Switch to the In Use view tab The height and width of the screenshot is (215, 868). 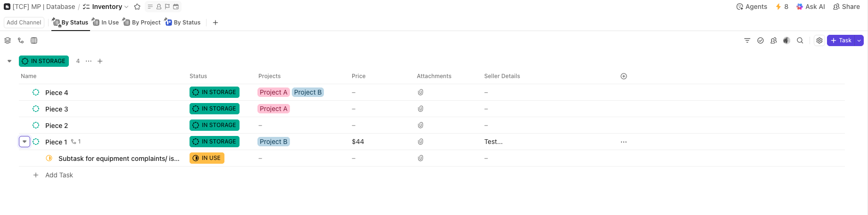[x=106, y=23]
